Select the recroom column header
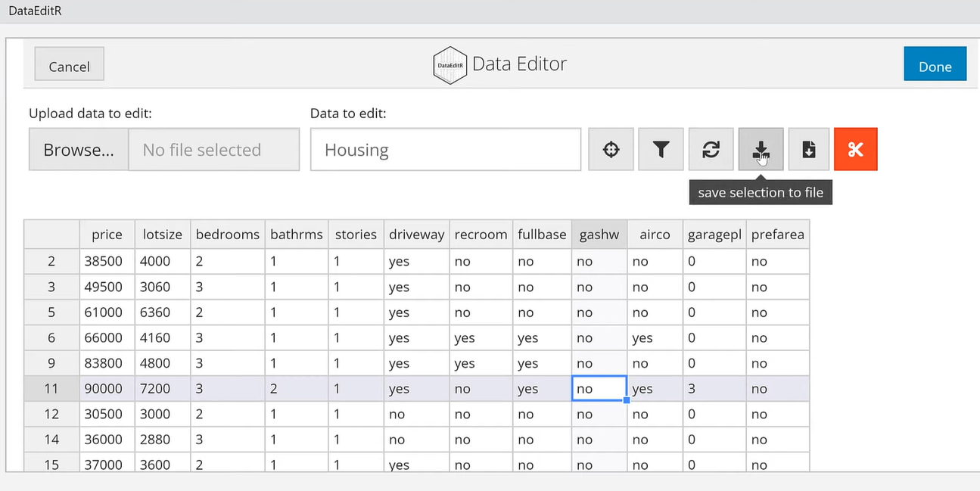Screen dimensions: 980x491 pyautogui.click(x=481, y=235)
